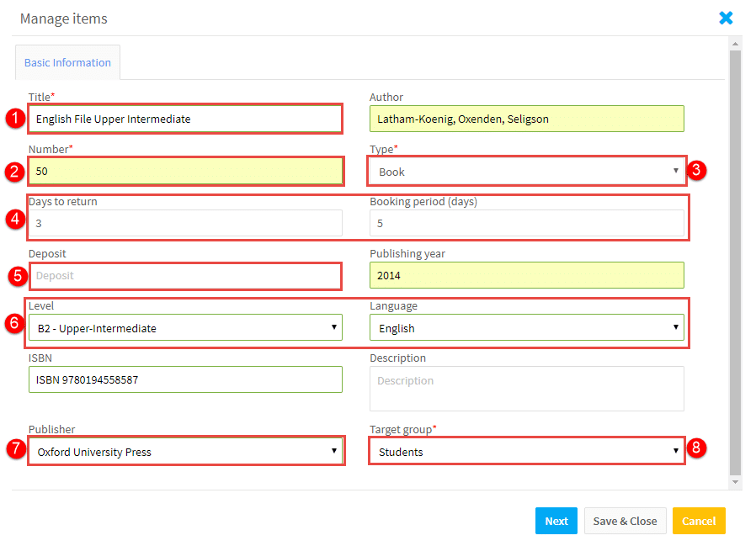Click the Next button
The image size is (756, 546).
[x=556, y=521]
